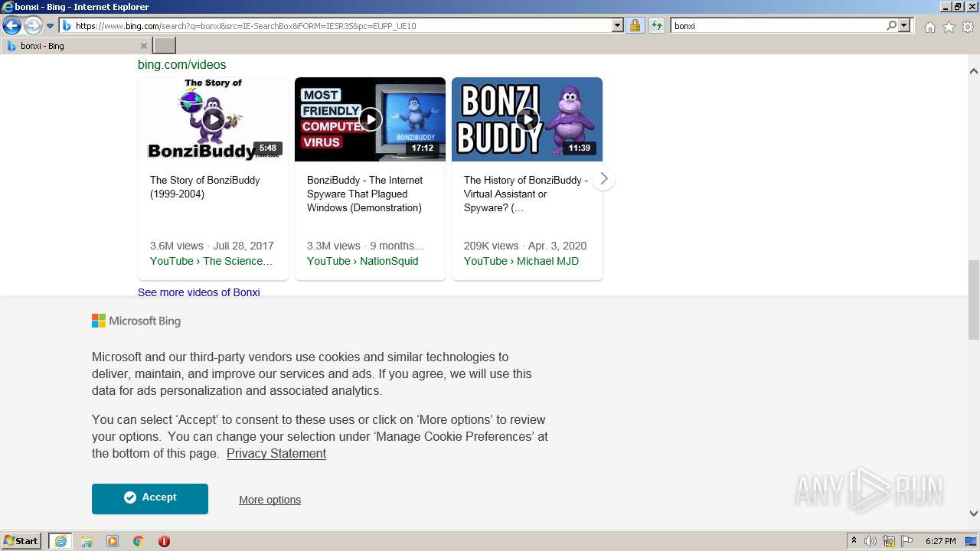Click the Show desktop button
The image size is (980, 551).
click(972, 541)
